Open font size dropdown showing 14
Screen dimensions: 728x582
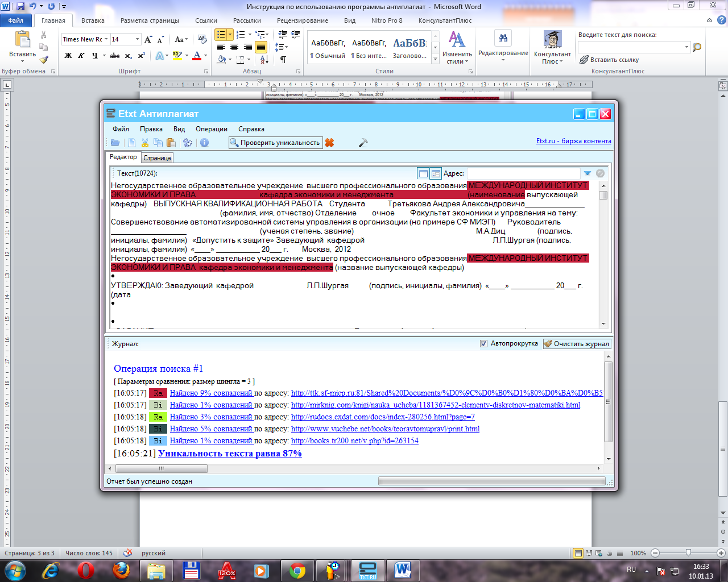137,39
